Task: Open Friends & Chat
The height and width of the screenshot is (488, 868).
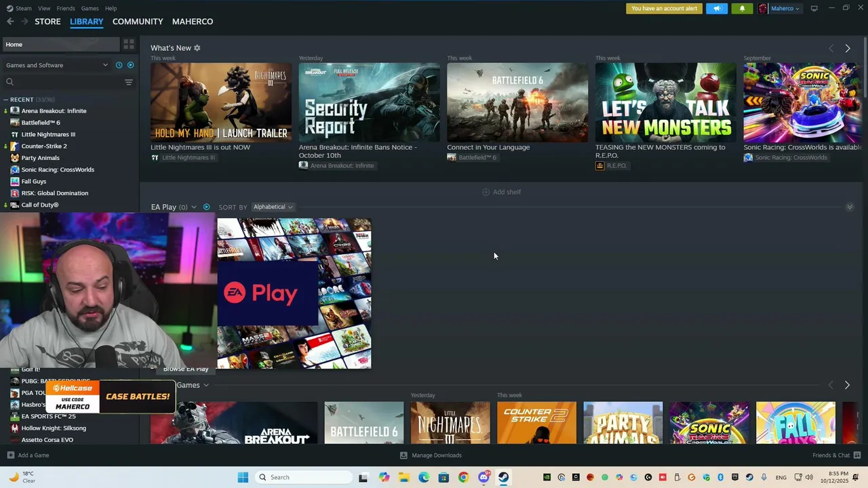Action: click(x=836, y=455)
